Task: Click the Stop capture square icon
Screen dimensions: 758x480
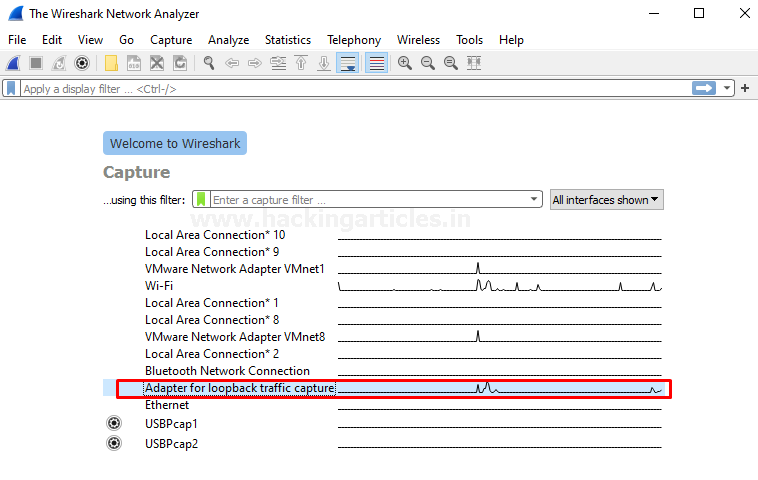Action: [x=36, y=63]
